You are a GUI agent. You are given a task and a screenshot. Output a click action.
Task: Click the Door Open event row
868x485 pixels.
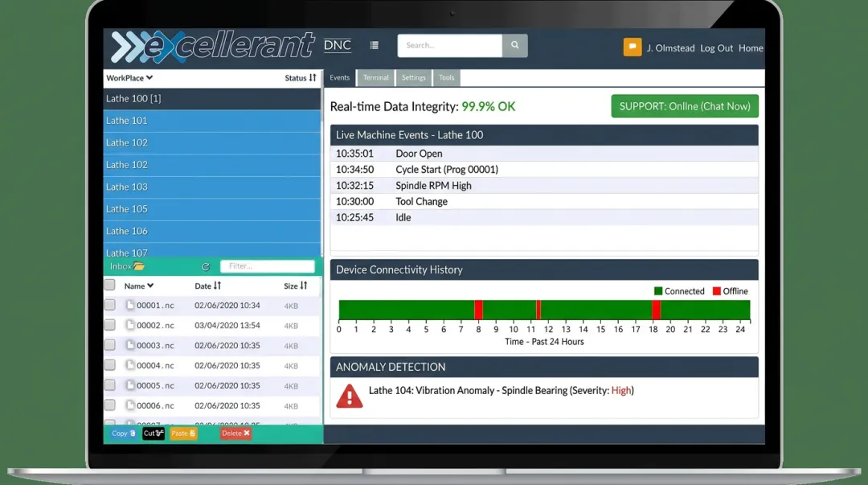point(544,154)
